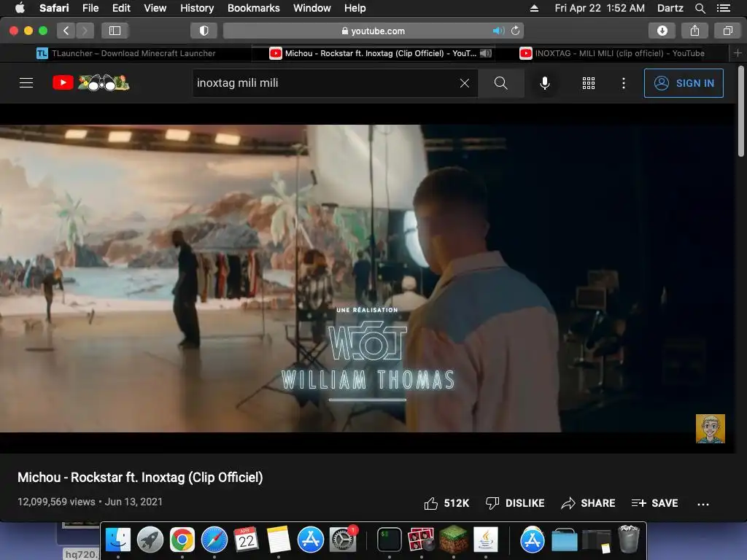This screenshot has height=560, width=747.
Task: Go back with Safari back arrow
Action: [x=66, y=31]
